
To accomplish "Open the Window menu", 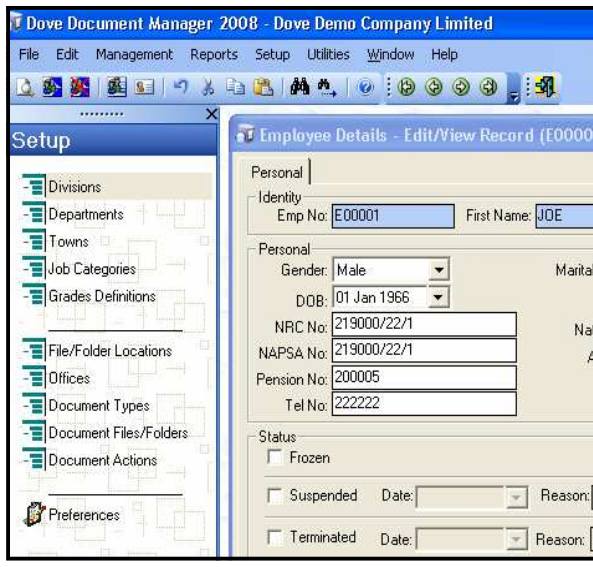I will [391, 54].
